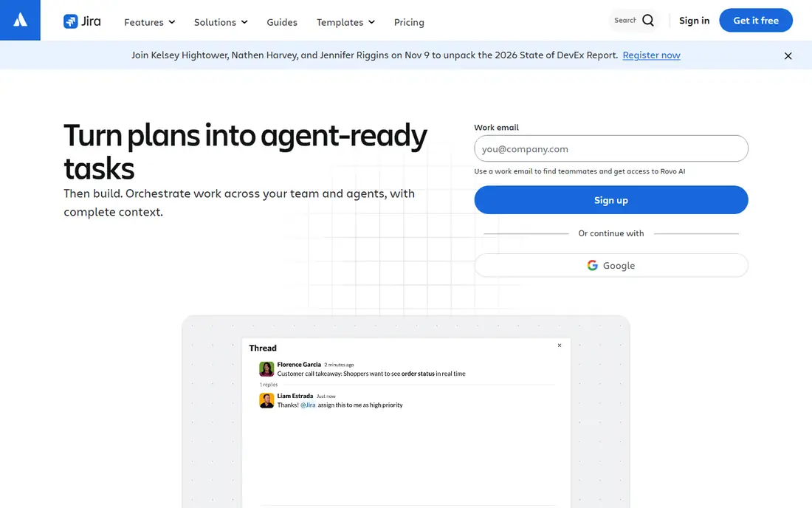Viewport: 812px width, 508px height.
Task: Open the Jira logo home link
Action: tap(82, 21)
